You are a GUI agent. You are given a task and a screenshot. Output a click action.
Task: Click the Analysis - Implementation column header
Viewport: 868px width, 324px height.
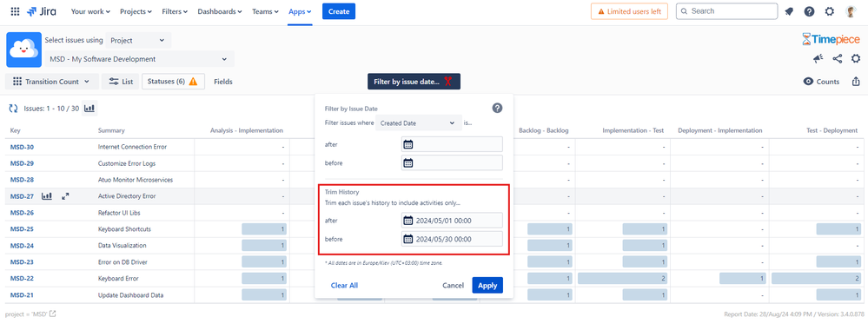click(x=247, y=130)
